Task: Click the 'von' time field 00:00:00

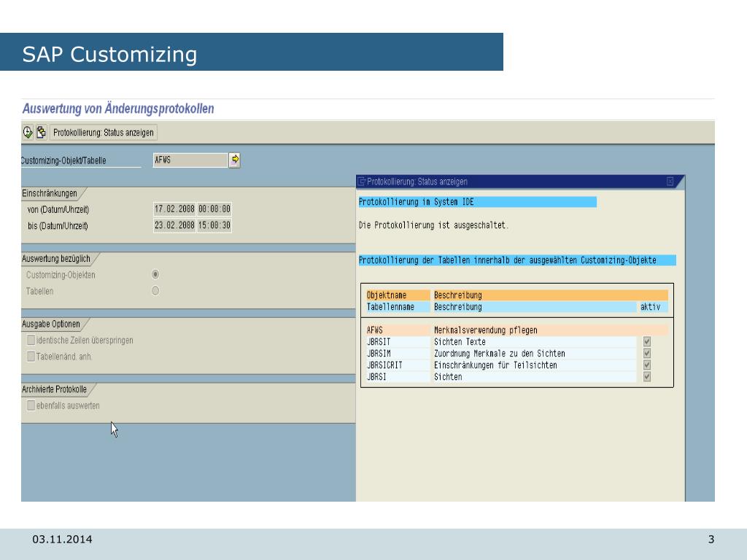Action: [x=214, y=209]
